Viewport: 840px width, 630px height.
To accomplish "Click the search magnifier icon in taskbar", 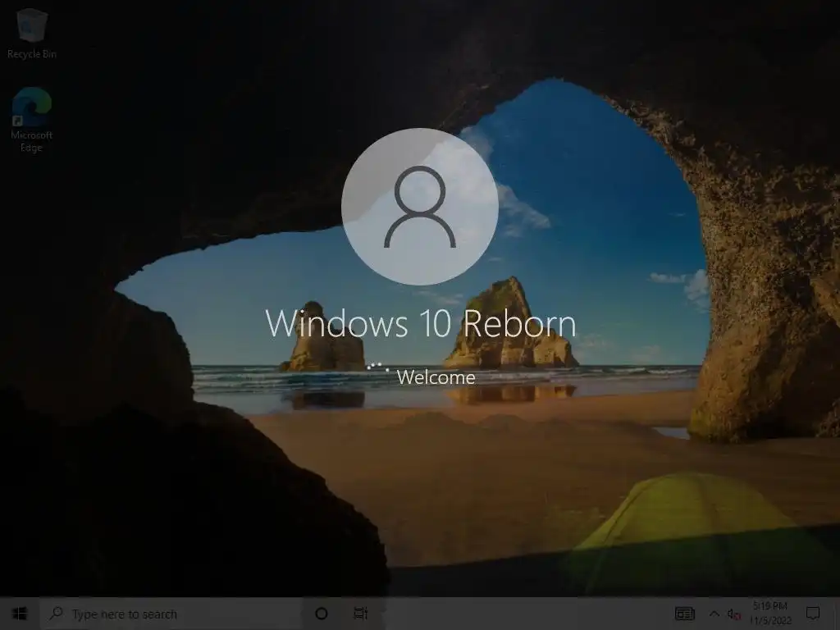I will pyautogui.click(x=57, y=613).
